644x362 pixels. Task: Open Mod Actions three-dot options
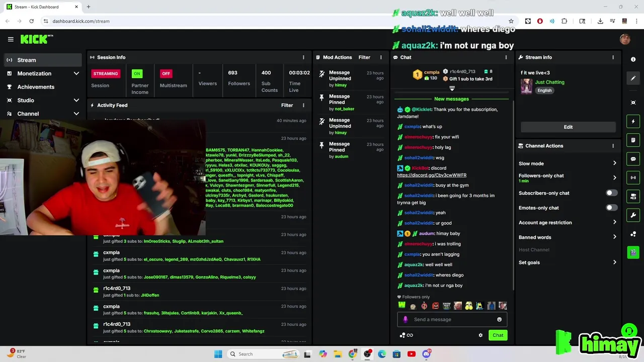pos(381,57)
